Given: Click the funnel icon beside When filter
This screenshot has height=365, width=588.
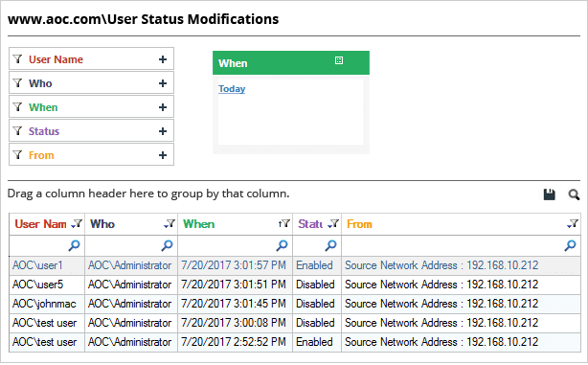Looking at the screenshot, I should coord(17,107).
